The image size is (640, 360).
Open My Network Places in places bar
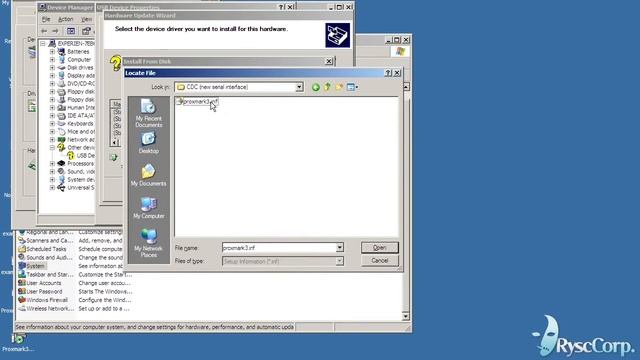pos(149,243)
